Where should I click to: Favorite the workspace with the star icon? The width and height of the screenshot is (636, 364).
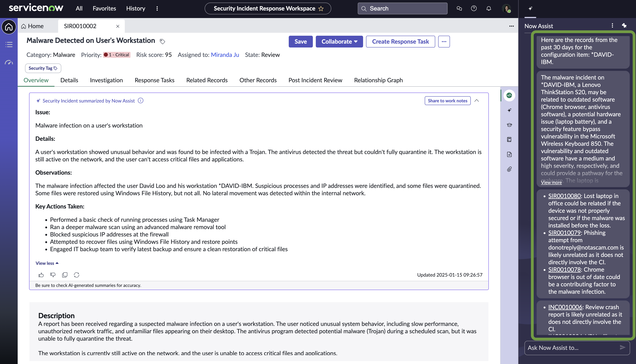click(321, 9)
